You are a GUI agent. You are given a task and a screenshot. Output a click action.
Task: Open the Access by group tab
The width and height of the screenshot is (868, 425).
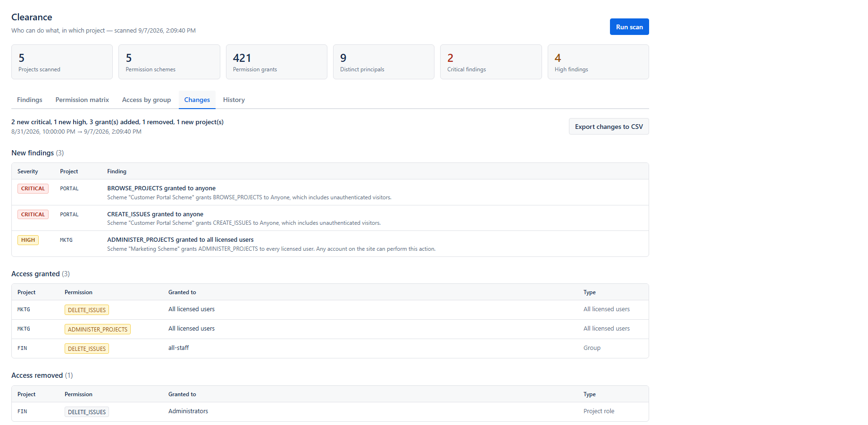pos(146,100)
